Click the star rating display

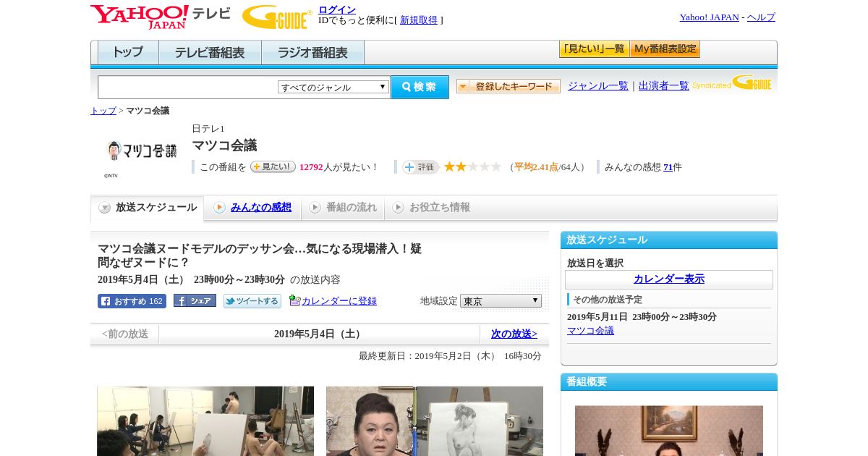pyautogui.click(x=472, y=167)
